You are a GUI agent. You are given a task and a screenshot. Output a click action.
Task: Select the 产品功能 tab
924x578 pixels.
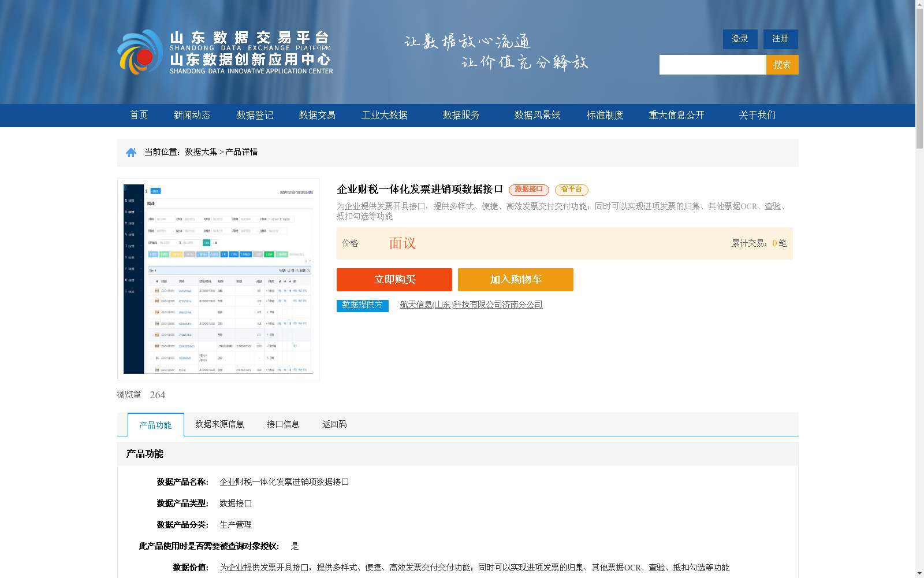coord(156,425)
